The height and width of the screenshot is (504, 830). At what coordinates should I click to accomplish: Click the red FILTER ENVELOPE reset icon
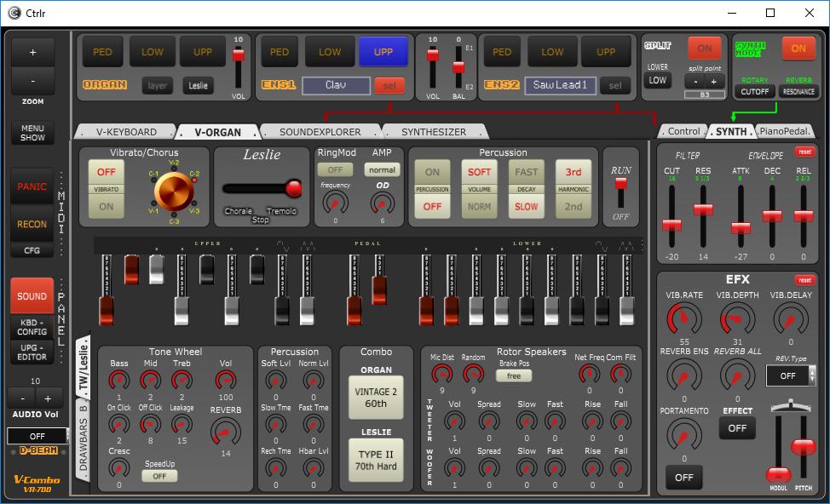(804, 152)
